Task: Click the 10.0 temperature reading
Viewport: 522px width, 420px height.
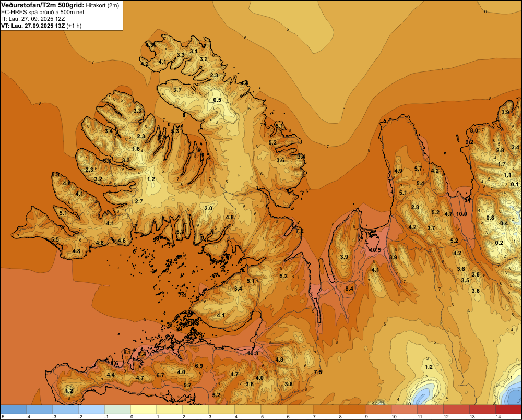Action: coord(461,214)
